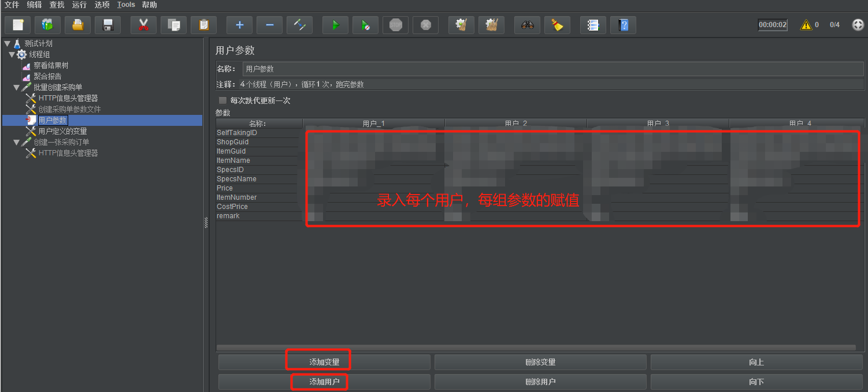
Task: Click the Expand All plus icon
Action: [239, 25]
